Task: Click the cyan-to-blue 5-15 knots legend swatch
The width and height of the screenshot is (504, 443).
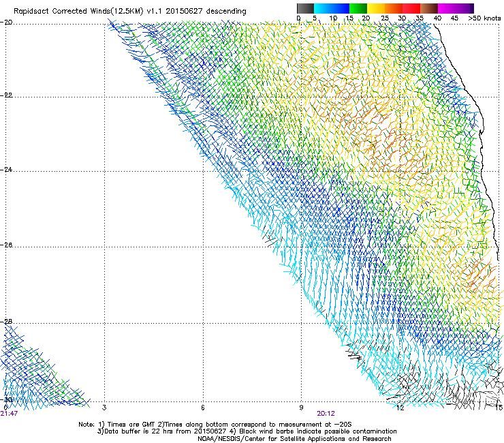Action: (332, 8)
